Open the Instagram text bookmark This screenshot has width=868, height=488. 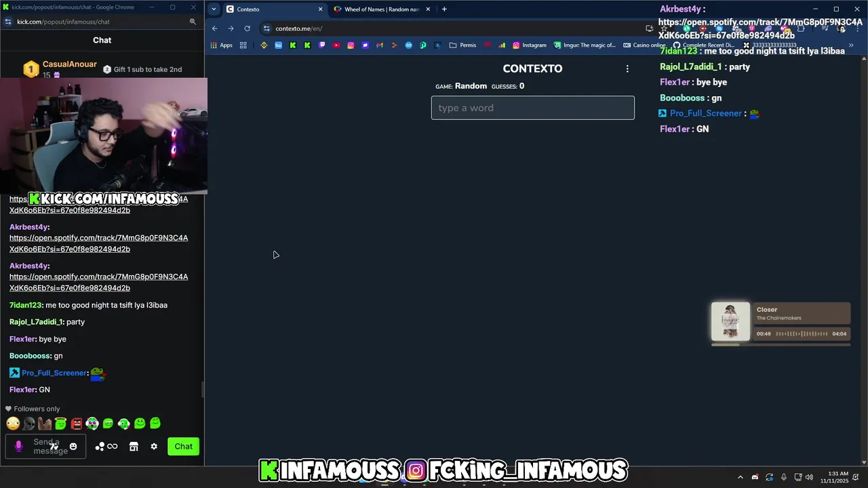(530, 45)
